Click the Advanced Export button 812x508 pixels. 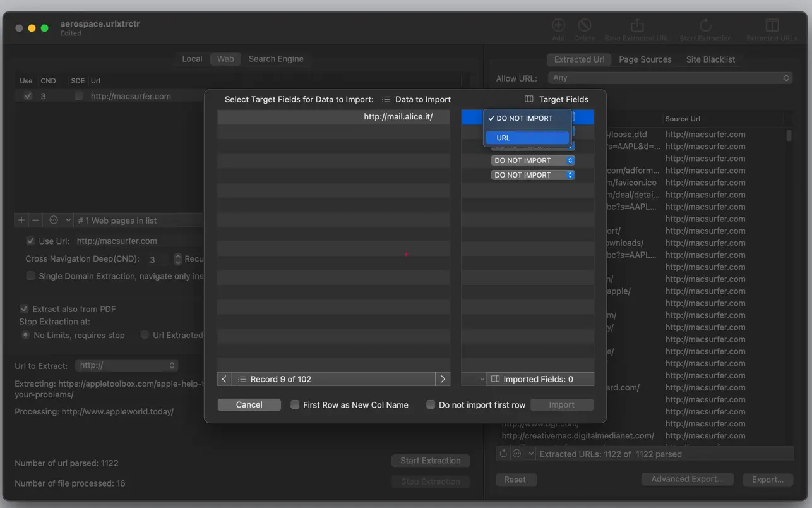687,480
